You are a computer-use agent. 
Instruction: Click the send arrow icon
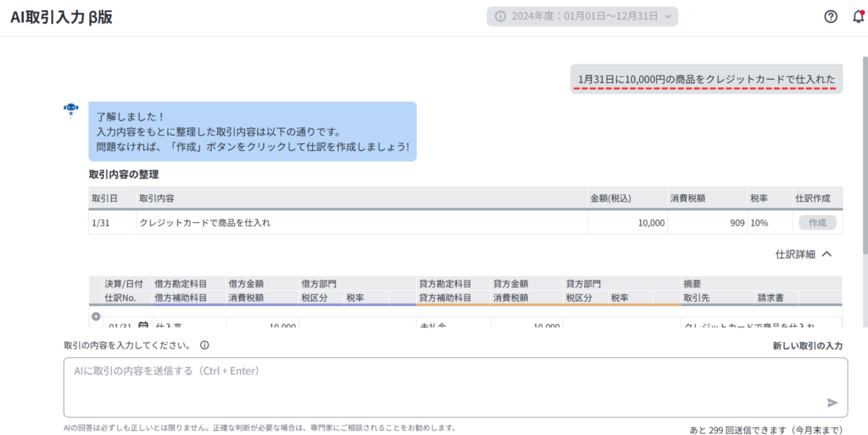tap(832, 403)
